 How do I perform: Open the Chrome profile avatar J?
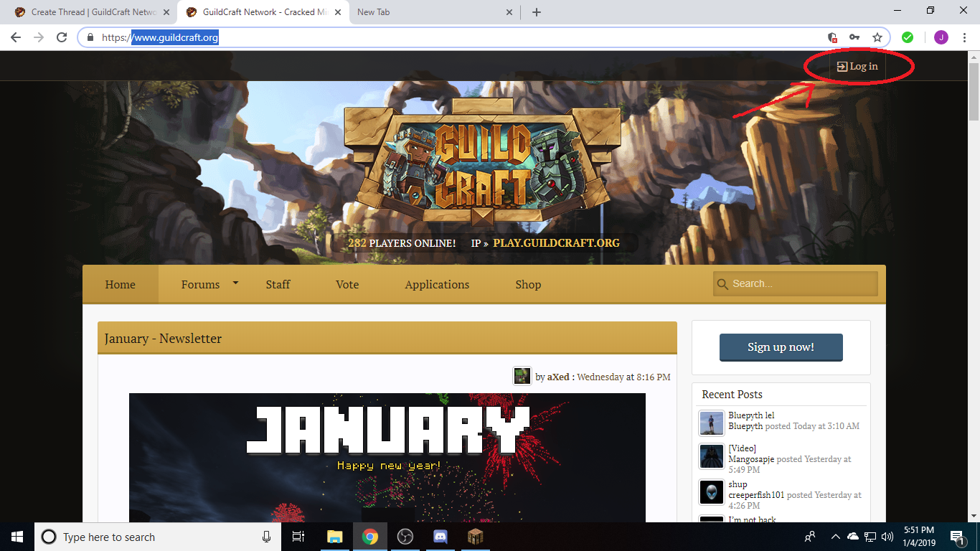click(941, 37)
